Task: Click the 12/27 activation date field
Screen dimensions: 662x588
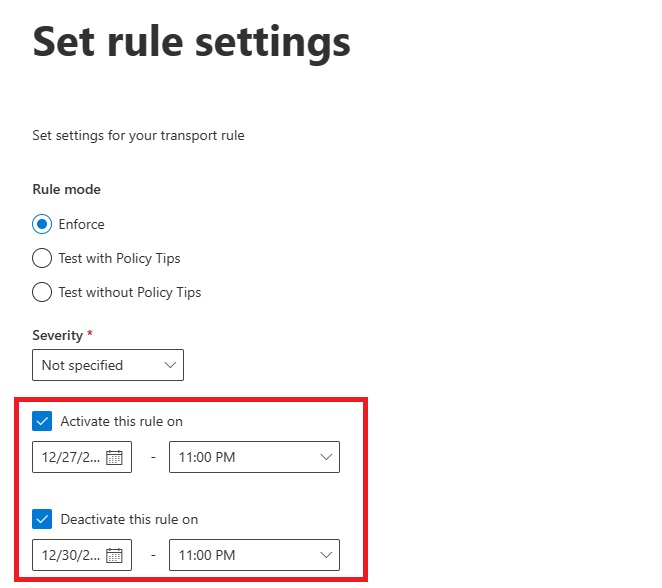Action: point(70,458)
